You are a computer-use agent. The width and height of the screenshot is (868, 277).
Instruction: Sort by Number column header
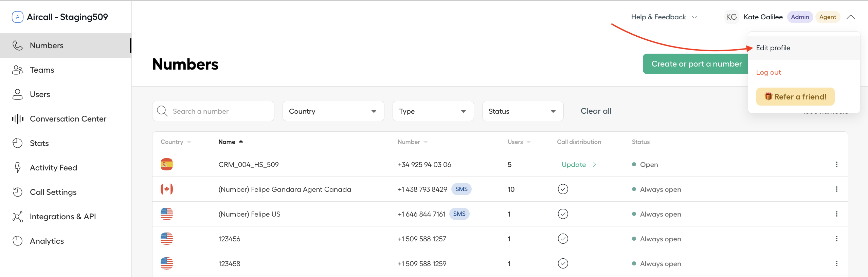coord(413,142)
